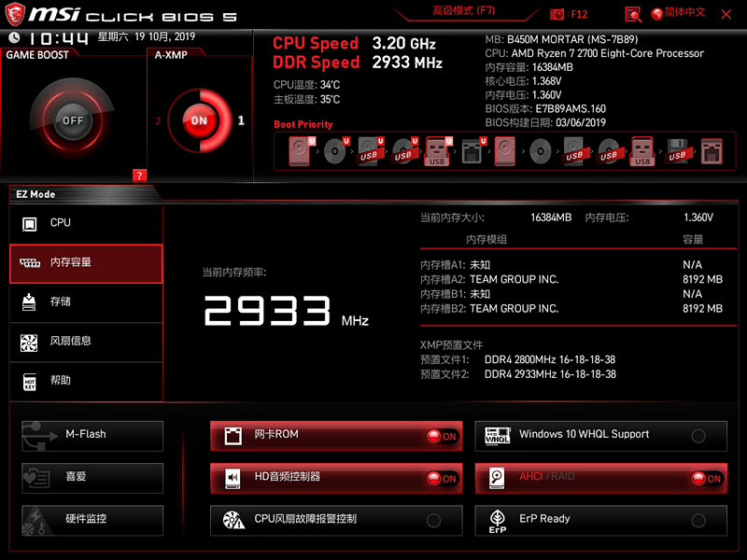This screenshot has height=560, width=747.
Task: Click the clock icon beside the time
Action: pyautogui.click(x=14, y=37)
